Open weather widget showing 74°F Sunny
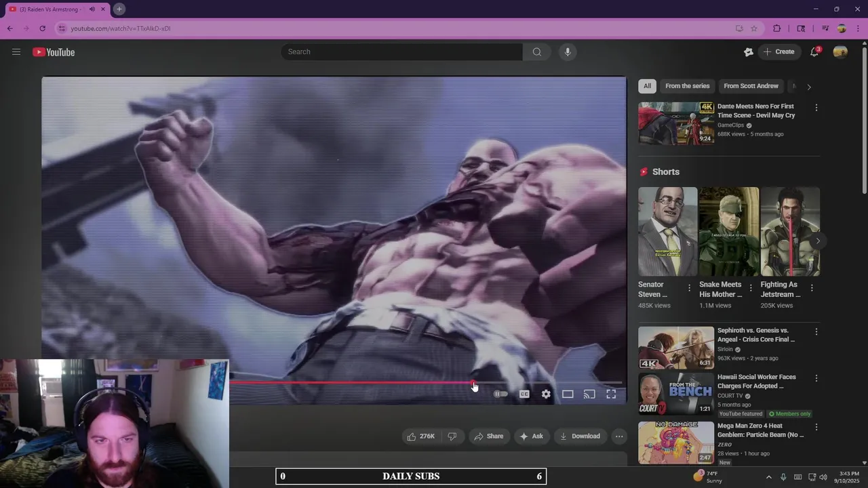The width and height of the screenshot is (868, 488). pyautogui.click(x=709, y=476)
